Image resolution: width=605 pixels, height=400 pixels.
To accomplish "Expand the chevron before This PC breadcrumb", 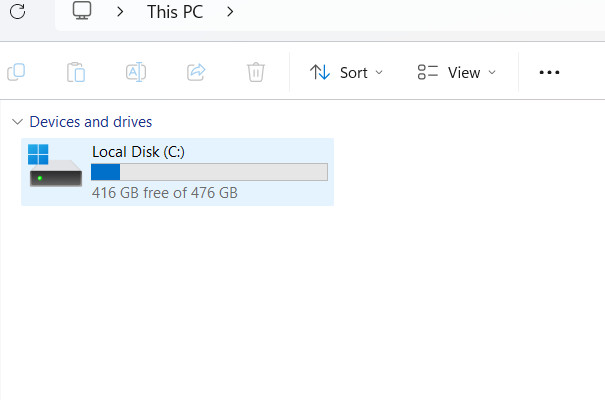I will click(120, 12).
